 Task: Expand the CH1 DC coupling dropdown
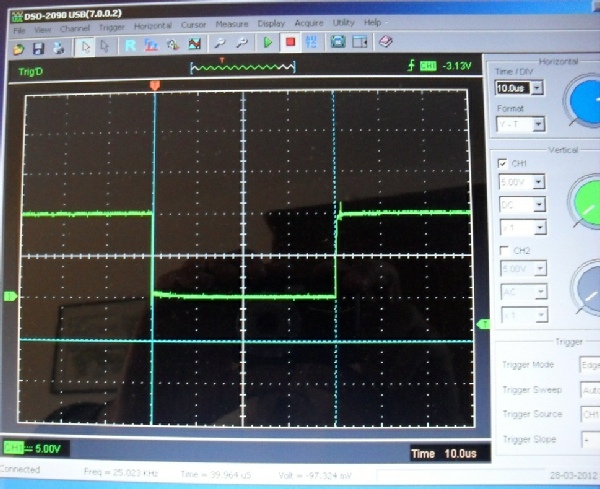coord(540,205)
